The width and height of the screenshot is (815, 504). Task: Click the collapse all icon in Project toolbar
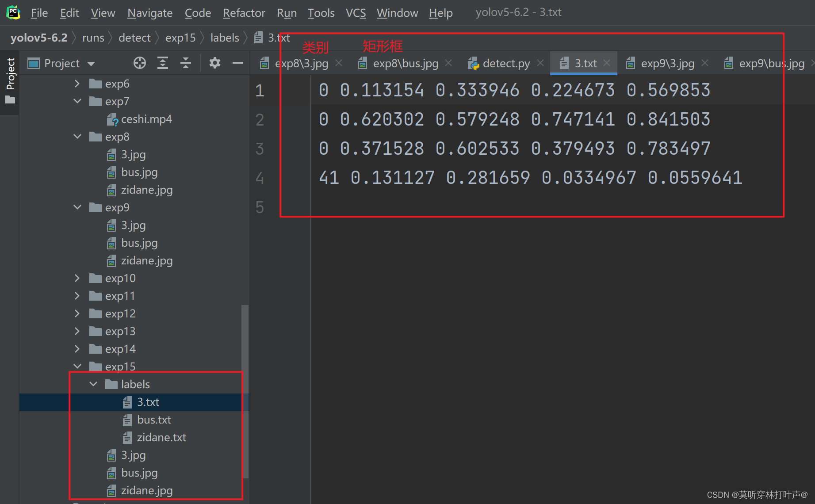click(x=186, y=63)
